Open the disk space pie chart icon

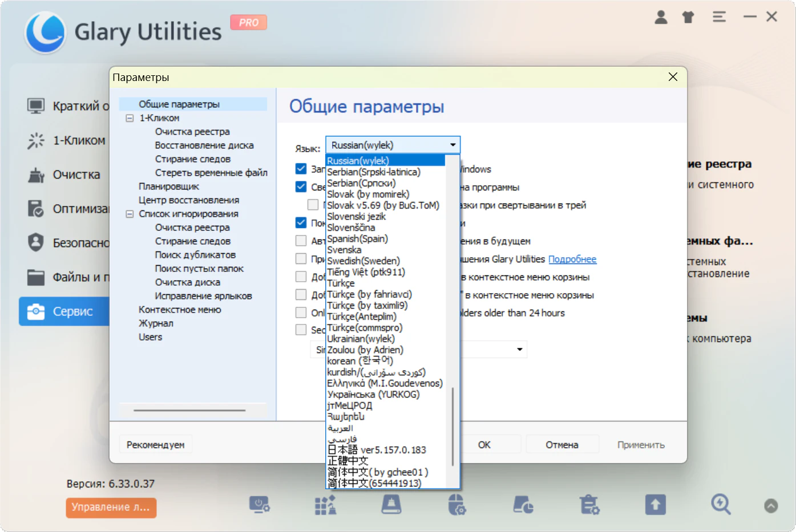tap(523, 505)
